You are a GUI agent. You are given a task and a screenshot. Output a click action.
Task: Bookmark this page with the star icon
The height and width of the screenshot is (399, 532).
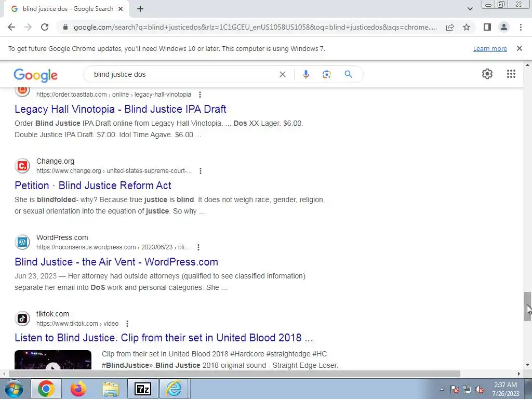[x=467, y=27]
